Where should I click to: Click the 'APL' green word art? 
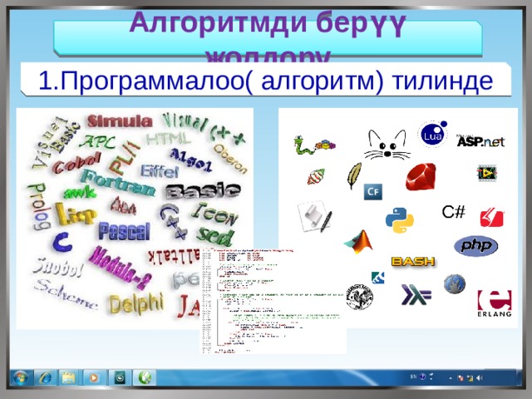pyautogui.click(x=97, y=141)
